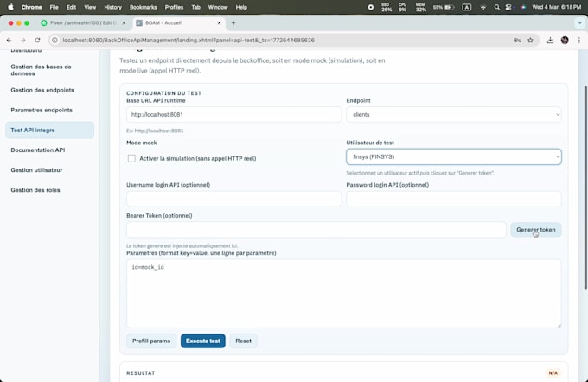Viewport: 588px width, 382px height.
Task: Click Execute test button
Action: 203,341
